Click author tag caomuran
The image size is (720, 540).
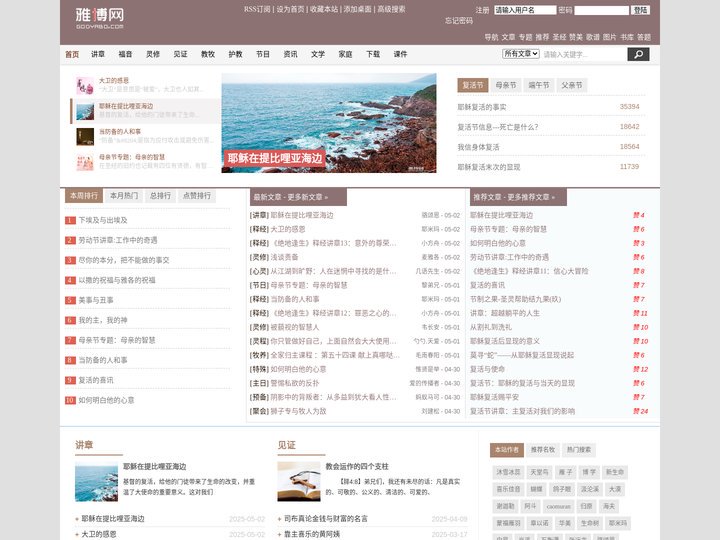(x=558, y=506)
